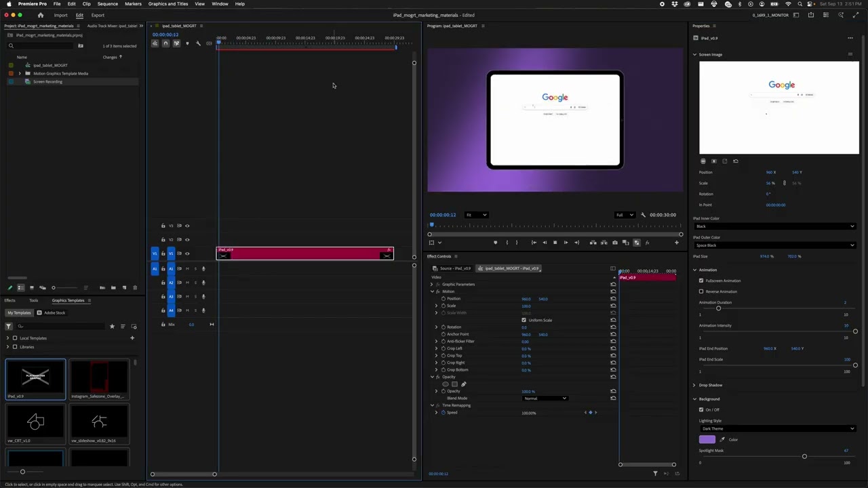Add local templates folder plus

pyautogui.click(x=132, y=338)
